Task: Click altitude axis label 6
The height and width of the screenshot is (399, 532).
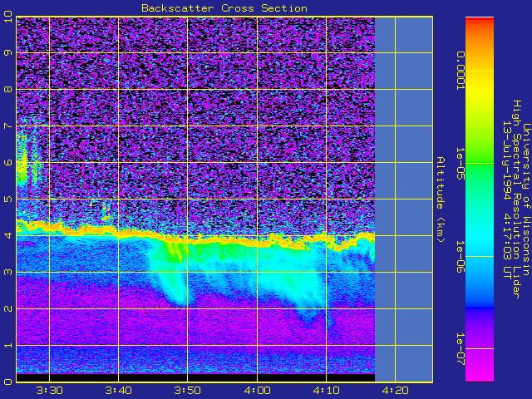Action: (x=7, y=163)
